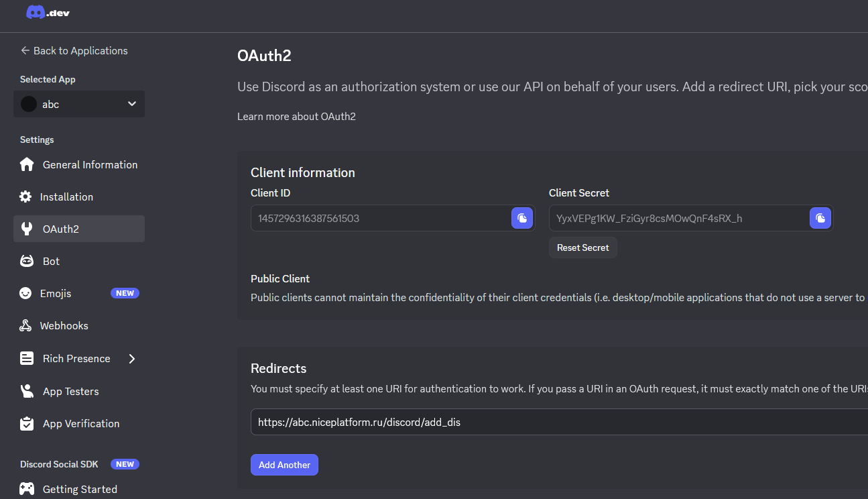Click the Webhooks icon

coord(27,325)
